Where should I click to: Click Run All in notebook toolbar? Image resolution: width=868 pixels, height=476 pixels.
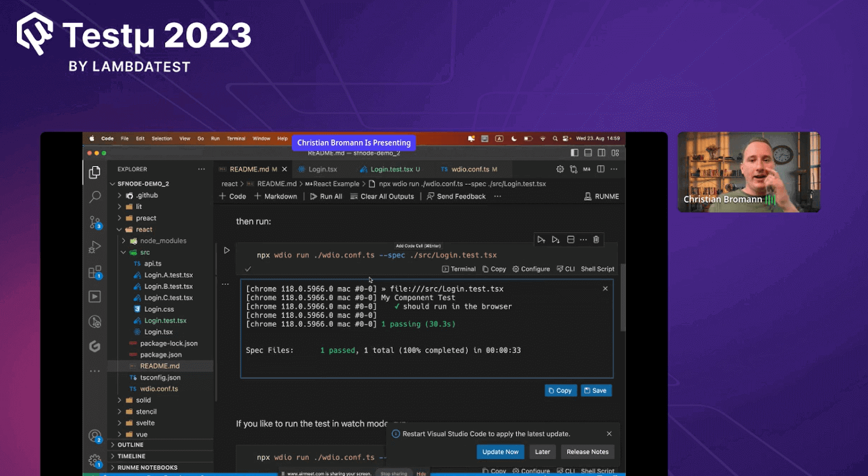point(326,196)
